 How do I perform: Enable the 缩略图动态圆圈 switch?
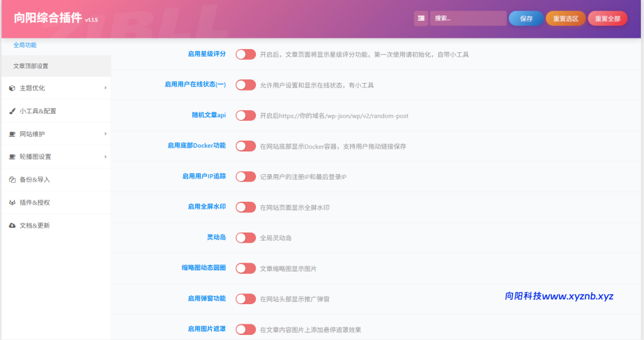point(246,268)
